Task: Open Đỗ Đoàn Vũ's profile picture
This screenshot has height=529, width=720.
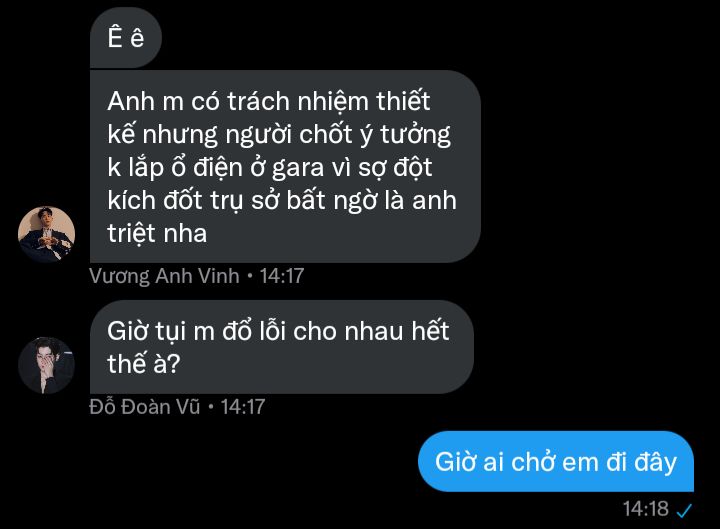Action: click(x=46, y=366)
